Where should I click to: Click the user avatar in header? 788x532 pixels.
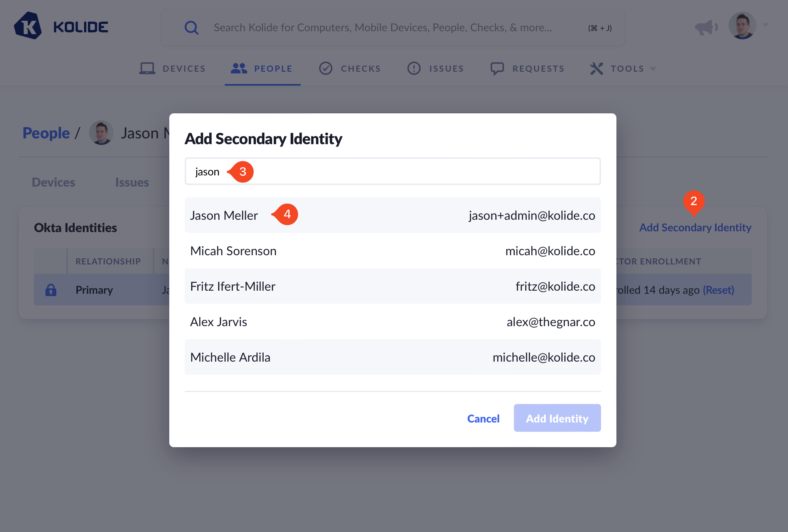[742, 25]
